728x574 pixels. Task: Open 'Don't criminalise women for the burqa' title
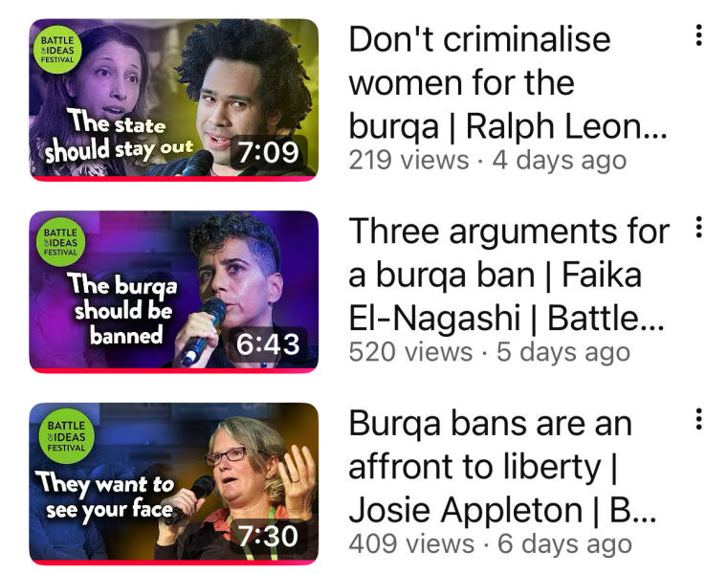pos(508,82)
